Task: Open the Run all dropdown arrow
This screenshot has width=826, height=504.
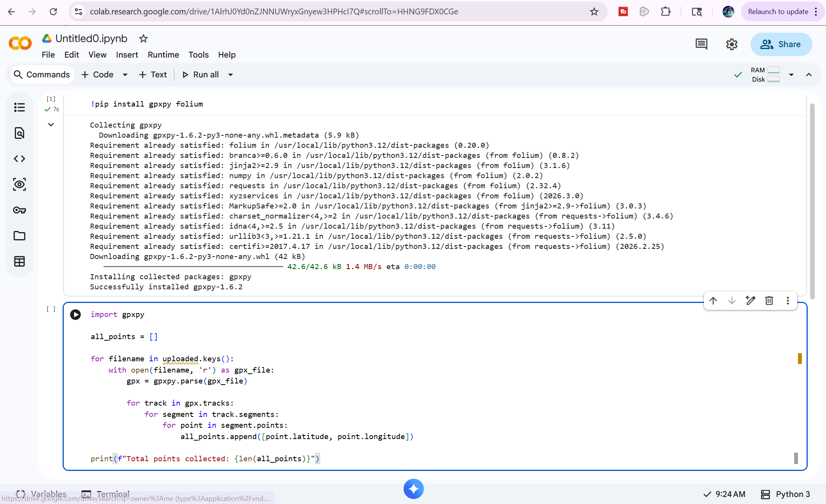Action: [x=231, y=75]
